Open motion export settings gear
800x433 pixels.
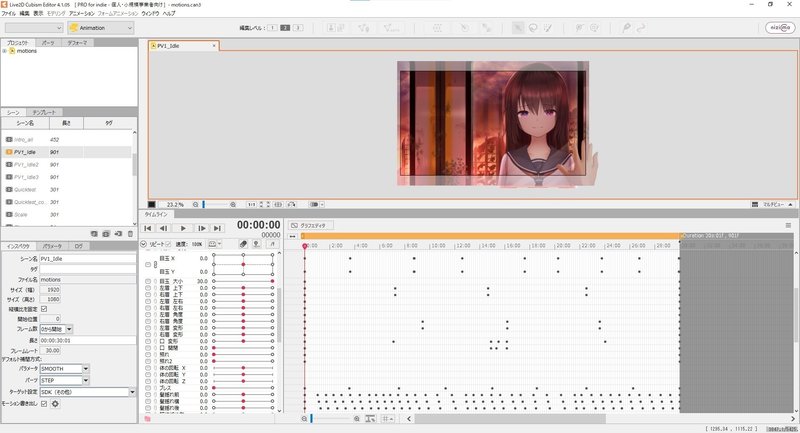[55, 404]
